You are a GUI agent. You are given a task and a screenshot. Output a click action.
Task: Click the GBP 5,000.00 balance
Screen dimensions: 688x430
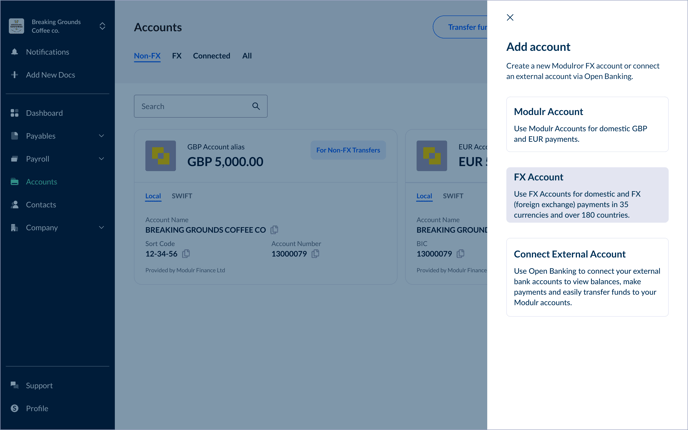tap(225, 161)
